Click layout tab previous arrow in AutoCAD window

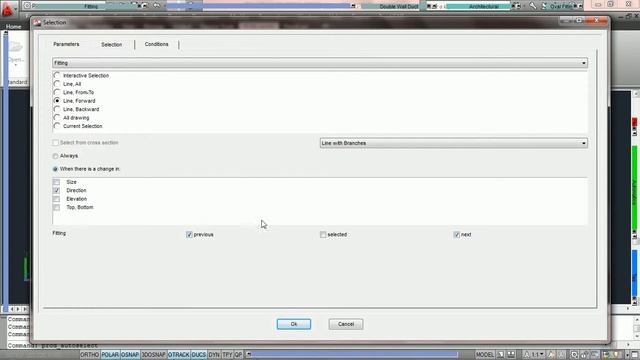(12, 309)
